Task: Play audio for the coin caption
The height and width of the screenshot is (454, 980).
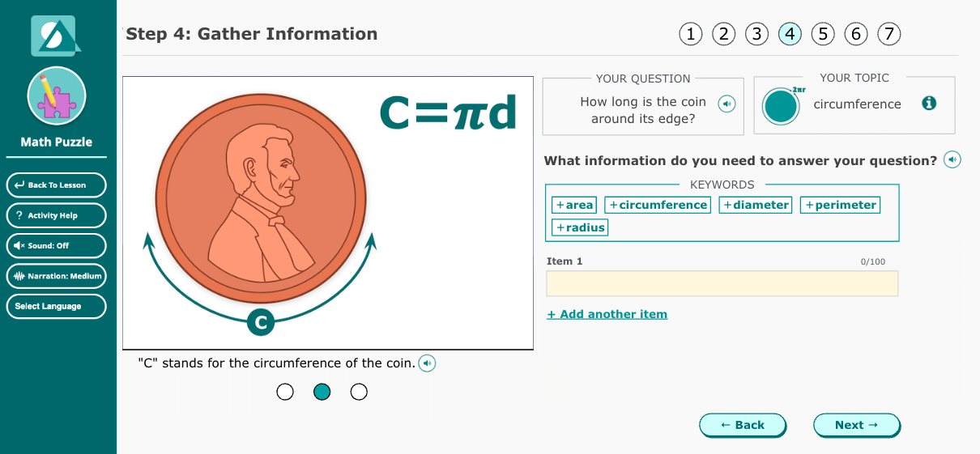Action: click(427, 363)
